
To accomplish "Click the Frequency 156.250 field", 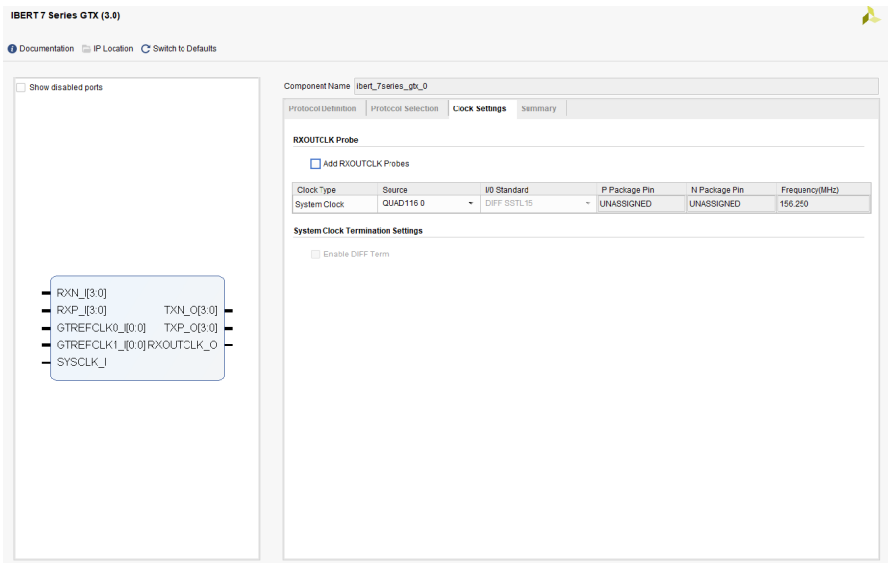I will 823,204.
